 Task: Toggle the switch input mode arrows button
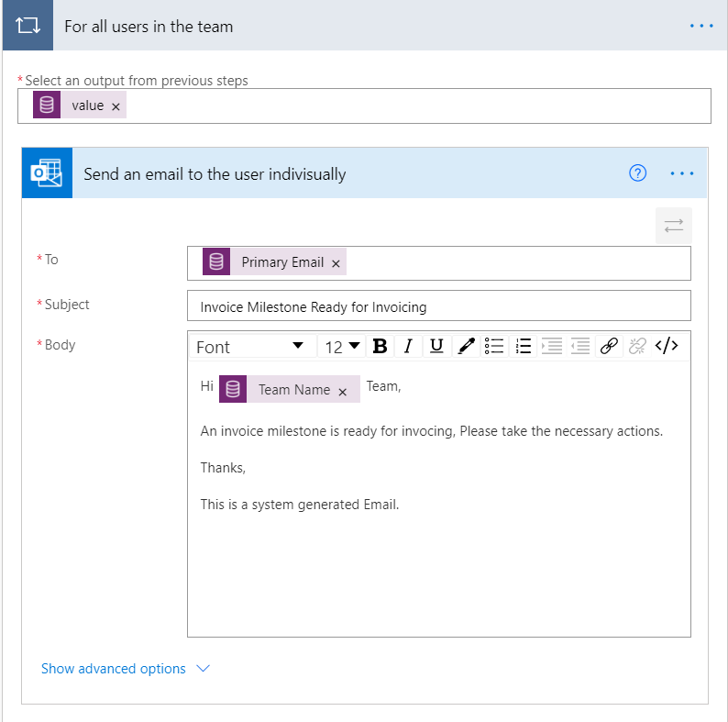point(673,226)
